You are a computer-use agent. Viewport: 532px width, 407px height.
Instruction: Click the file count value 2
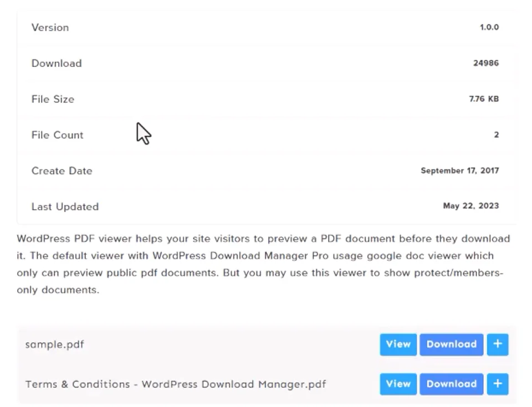(x=497, y=135)
